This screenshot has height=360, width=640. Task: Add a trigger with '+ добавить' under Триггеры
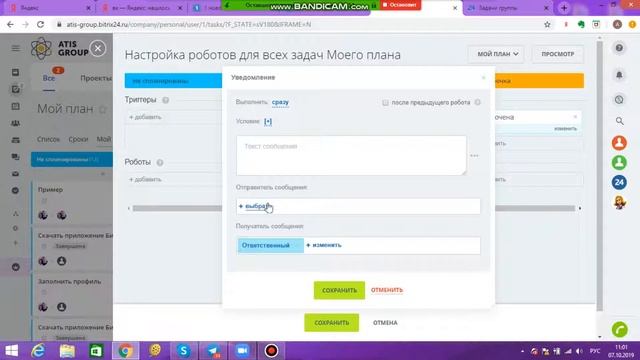145,117
